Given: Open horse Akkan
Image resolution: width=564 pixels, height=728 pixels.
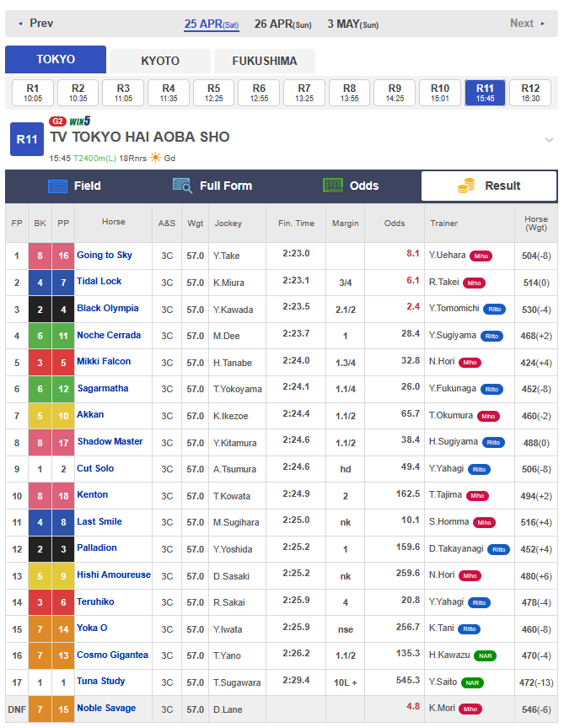Looking at the screenshot, I should point(90,414).
